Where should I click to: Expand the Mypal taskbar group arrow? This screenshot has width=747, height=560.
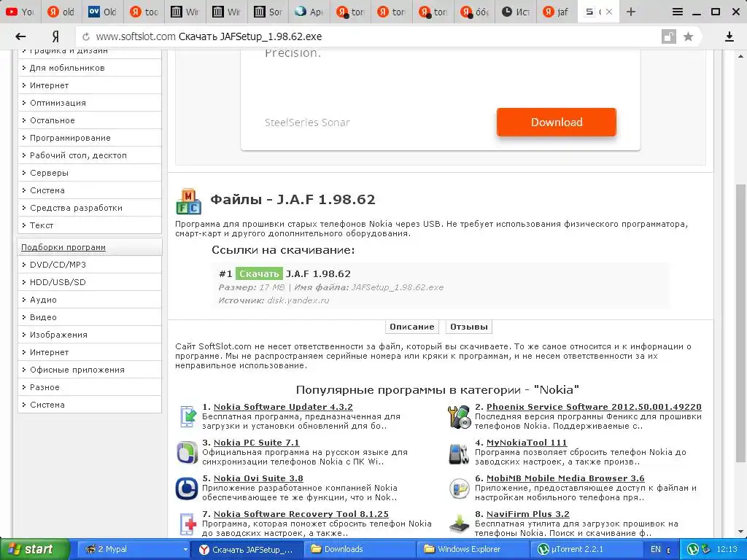pos(186,550)
